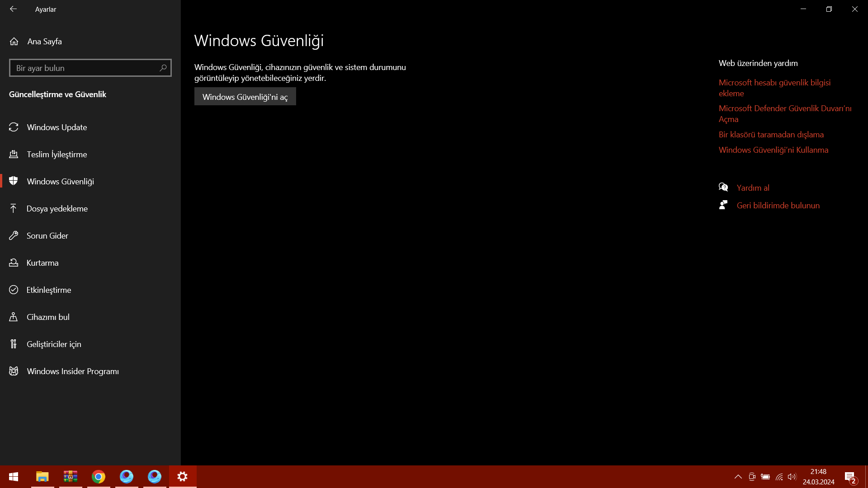
Task: Click the Geliştiriciler için icon
Action: tap(14, 344)
